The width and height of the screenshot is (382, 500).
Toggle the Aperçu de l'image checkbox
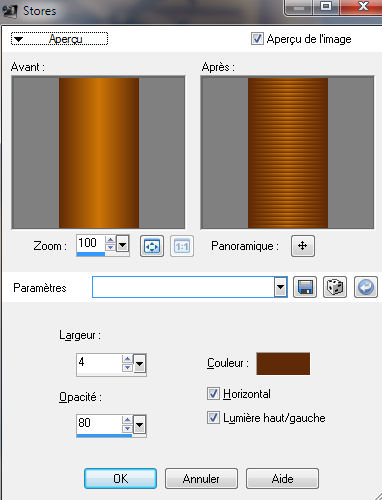point(257,39)
